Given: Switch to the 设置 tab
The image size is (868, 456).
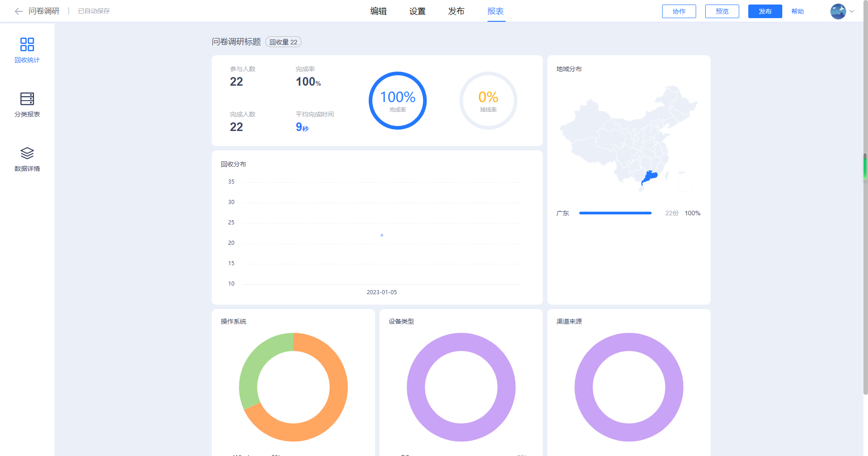Looking at the screenshot, I should (x=417, y=11).
